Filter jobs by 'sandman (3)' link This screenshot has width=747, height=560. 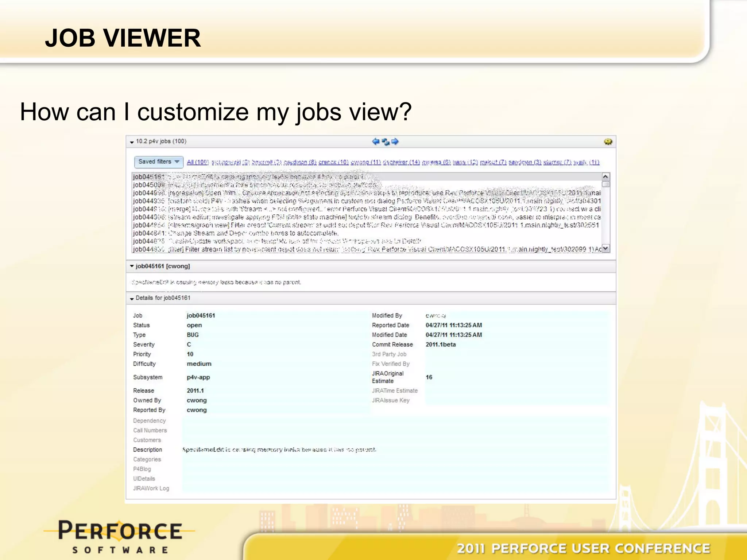tap(525, 162)
